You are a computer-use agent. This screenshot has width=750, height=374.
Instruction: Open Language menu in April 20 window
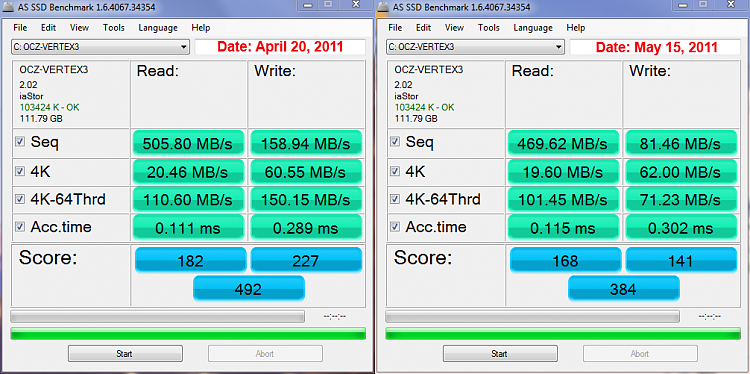point(158,28)
